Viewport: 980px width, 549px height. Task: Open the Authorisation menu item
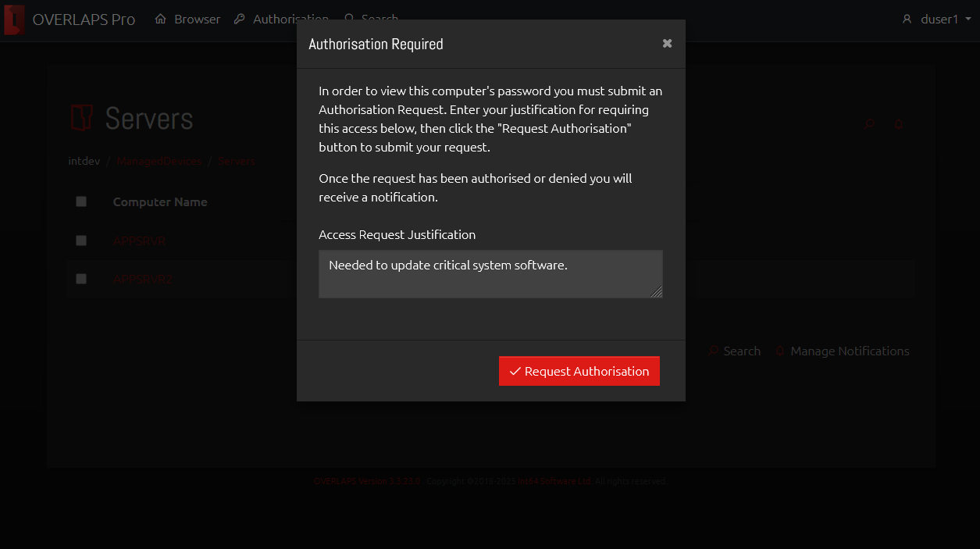pyautogui.click(x=281, y=19)
